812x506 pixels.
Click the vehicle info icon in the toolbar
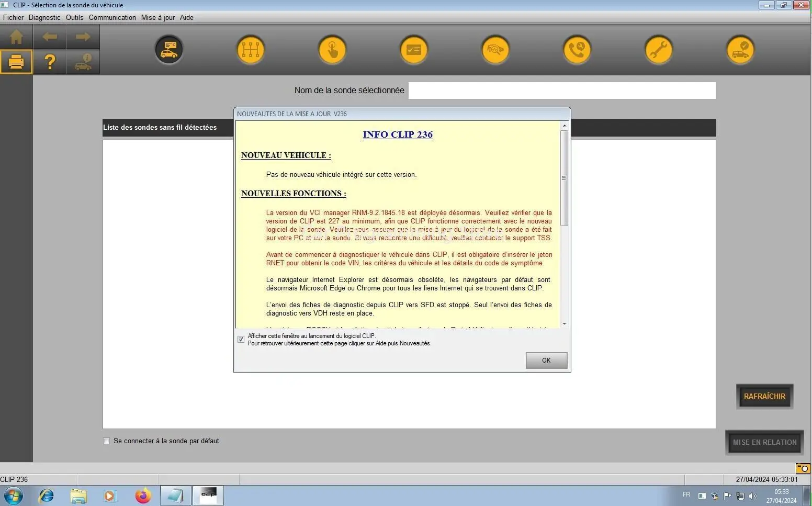tap(83, 62)
